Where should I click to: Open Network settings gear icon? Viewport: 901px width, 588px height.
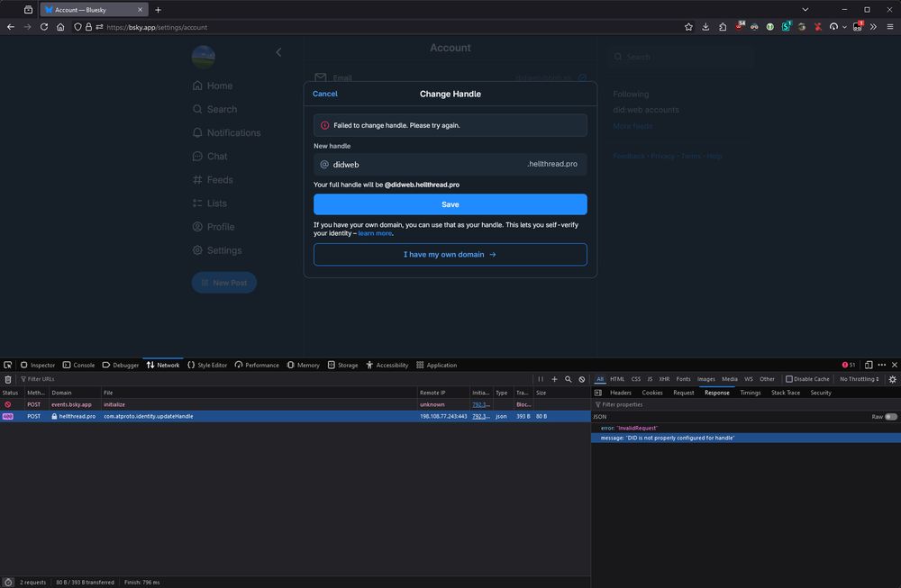[x=892, y=379]
